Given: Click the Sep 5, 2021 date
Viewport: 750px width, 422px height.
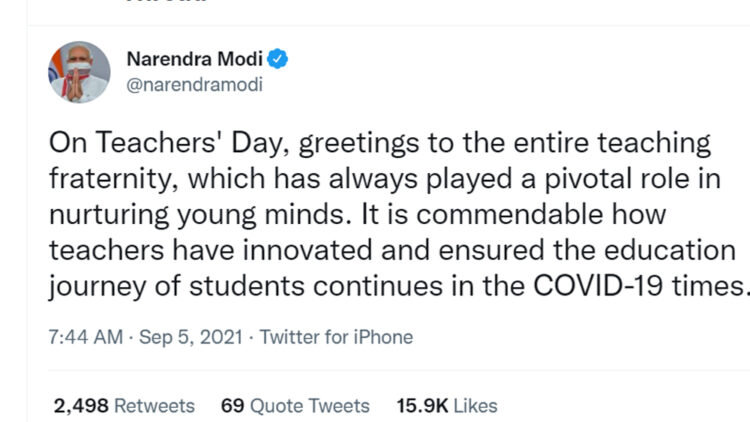Looking at the screenshot, I should 191,337.
